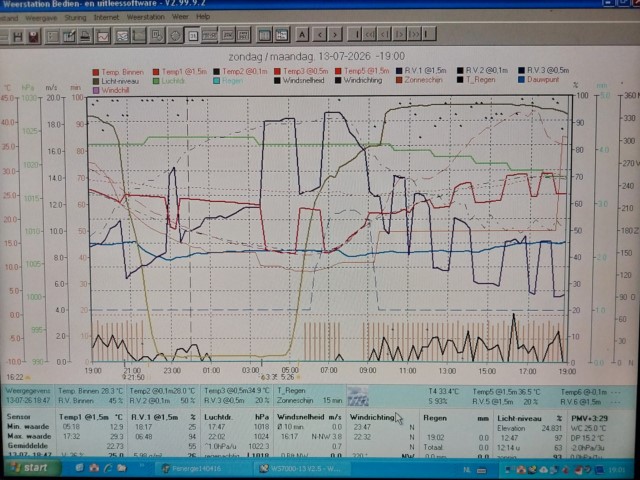This screenshot has height=480, width=640.
Task: Click the 'Temp5 @1,5m 36.5 °C' reading
Action: pos(506,392)
